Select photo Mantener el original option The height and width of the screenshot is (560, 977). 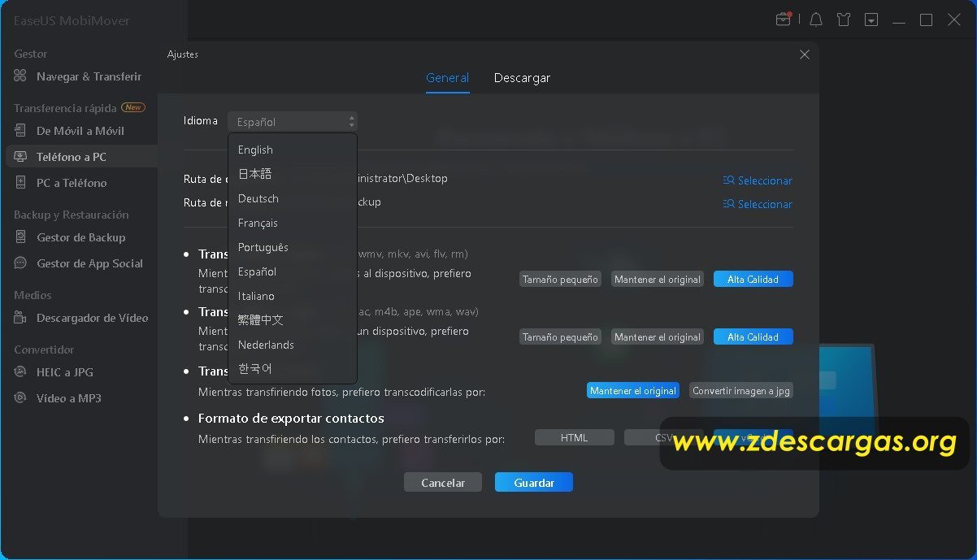633,391
